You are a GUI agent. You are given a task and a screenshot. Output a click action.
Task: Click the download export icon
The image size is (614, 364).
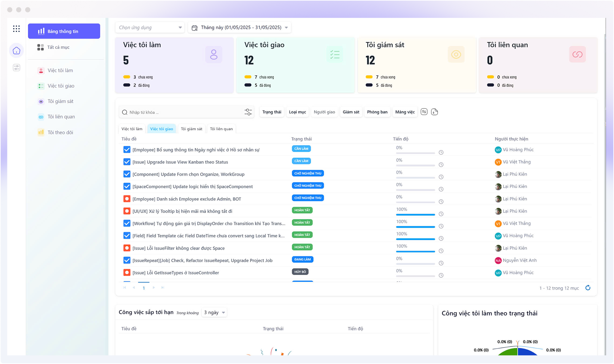[434, 112]
